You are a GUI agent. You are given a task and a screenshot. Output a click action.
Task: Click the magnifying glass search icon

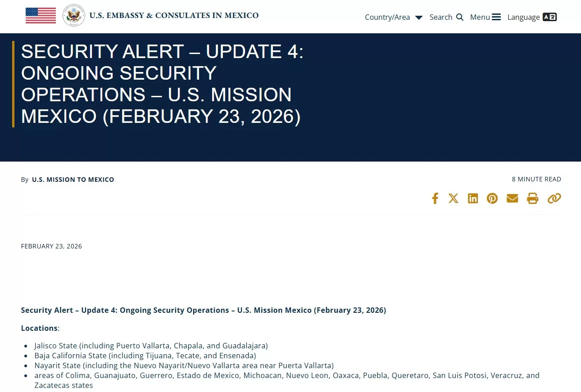click(x=460, y=17)
